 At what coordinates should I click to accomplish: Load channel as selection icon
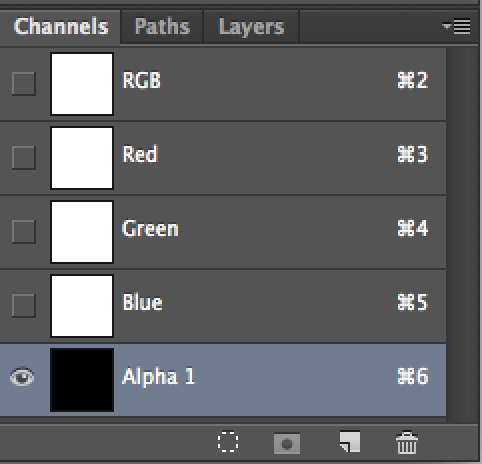pyautogui.click(x=228, y=442)
